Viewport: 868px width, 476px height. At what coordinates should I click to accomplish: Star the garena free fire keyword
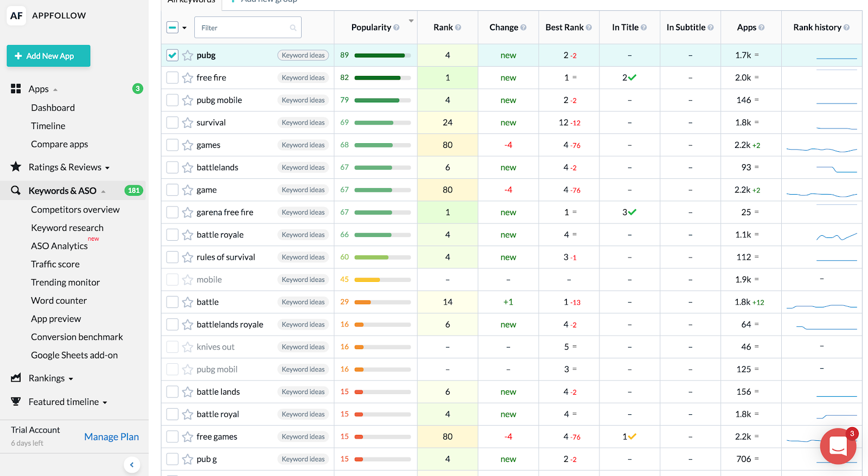(188, 213)
